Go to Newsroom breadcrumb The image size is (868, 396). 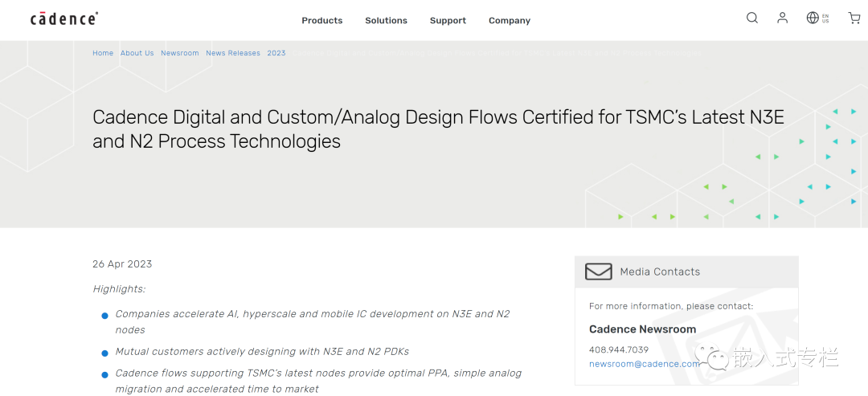click(x=180, y=53)
